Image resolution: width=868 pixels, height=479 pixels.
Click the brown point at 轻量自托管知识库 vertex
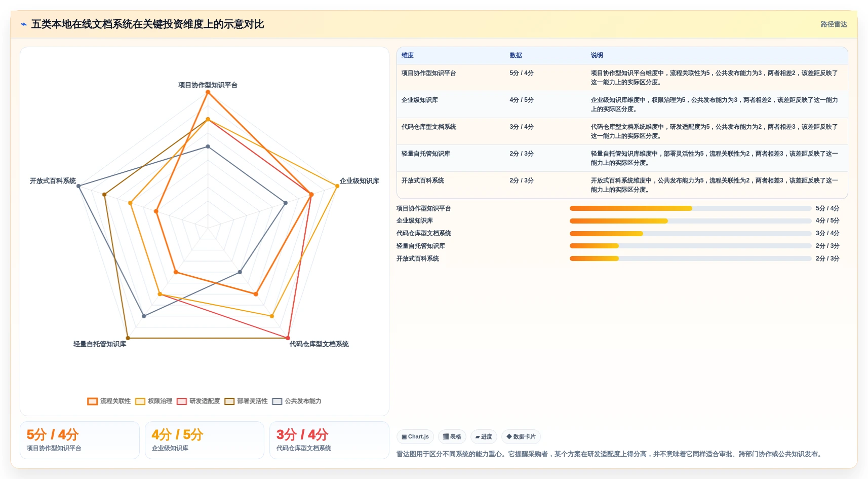tap(128, 338)
